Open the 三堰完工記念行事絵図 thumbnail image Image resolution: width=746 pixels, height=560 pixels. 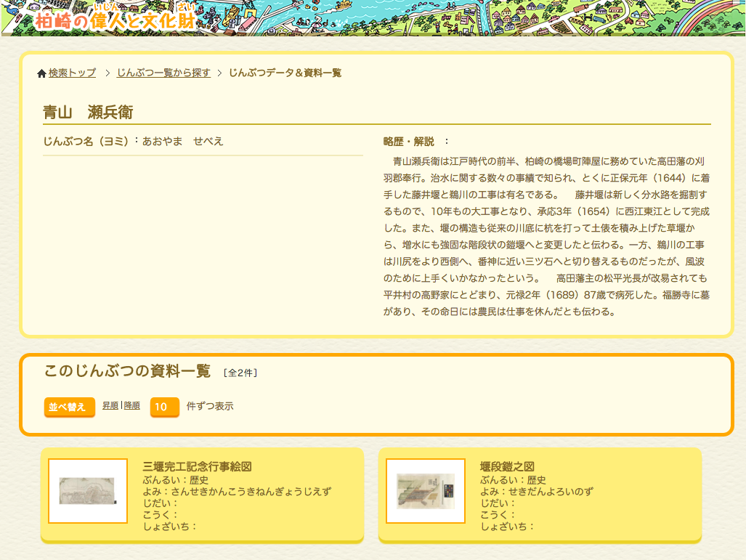tap(88, 491)
